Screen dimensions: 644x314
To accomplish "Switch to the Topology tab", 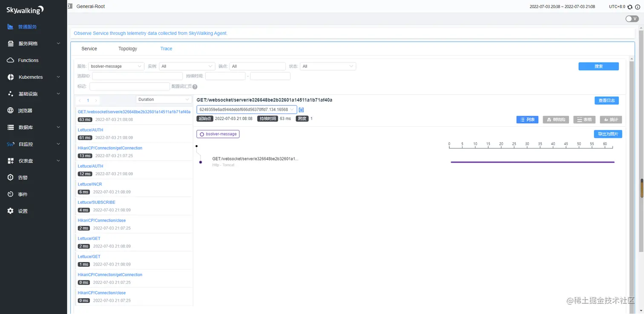I will pyautogui.click(x=128, y=49).
